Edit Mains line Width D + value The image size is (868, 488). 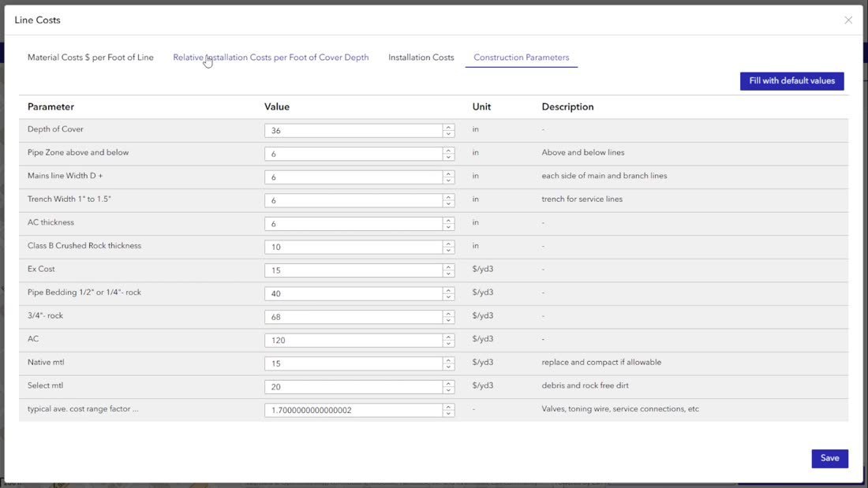(354, 177)
